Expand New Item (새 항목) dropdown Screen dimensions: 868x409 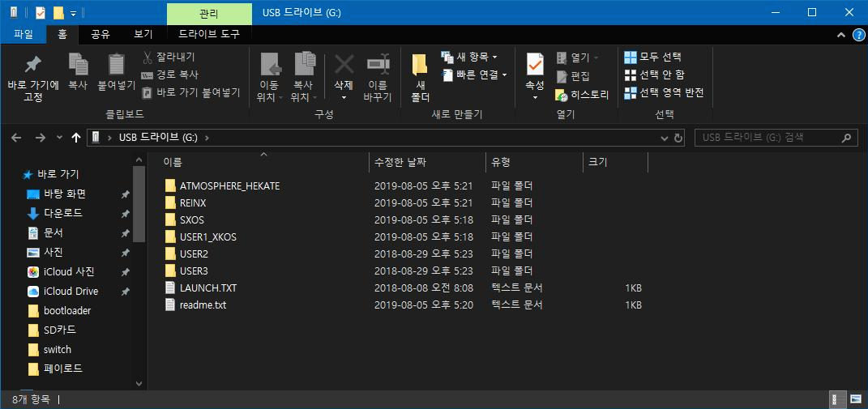pos(494,57)
